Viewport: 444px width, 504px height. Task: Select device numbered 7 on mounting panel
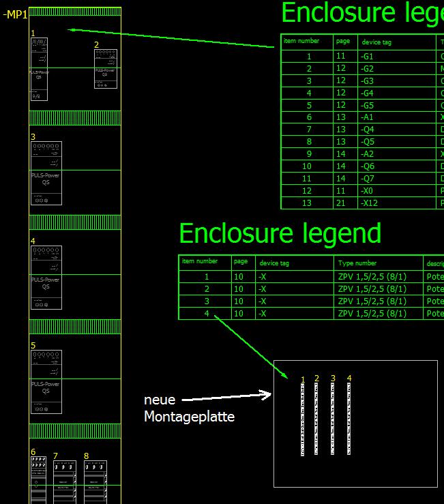[x=65, y=482]
